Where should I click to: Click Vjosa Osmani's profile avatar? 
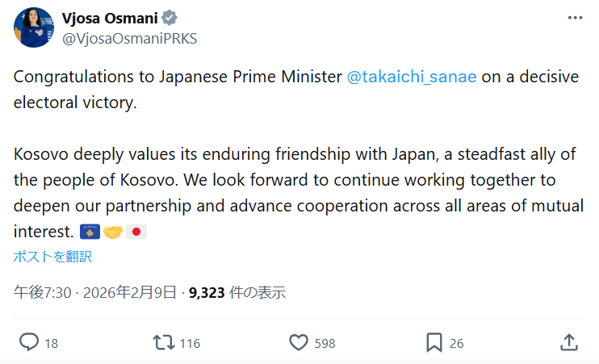(x=34, y=28)
